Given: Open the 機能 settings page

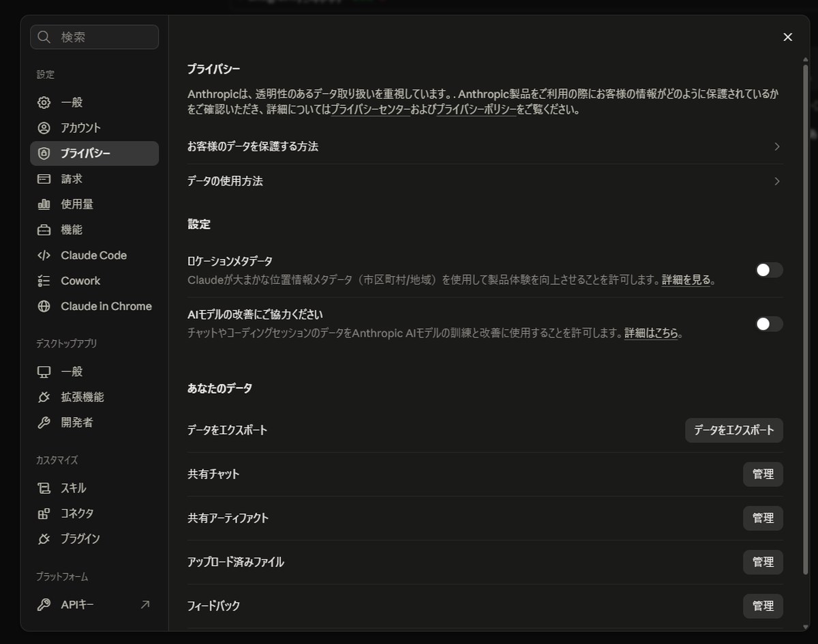Looking at the screenshot, I should (x=94, y=230).
